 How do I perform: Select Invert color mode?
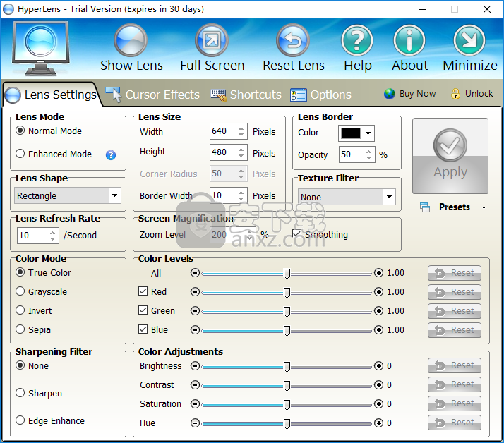tap(20, 310)
